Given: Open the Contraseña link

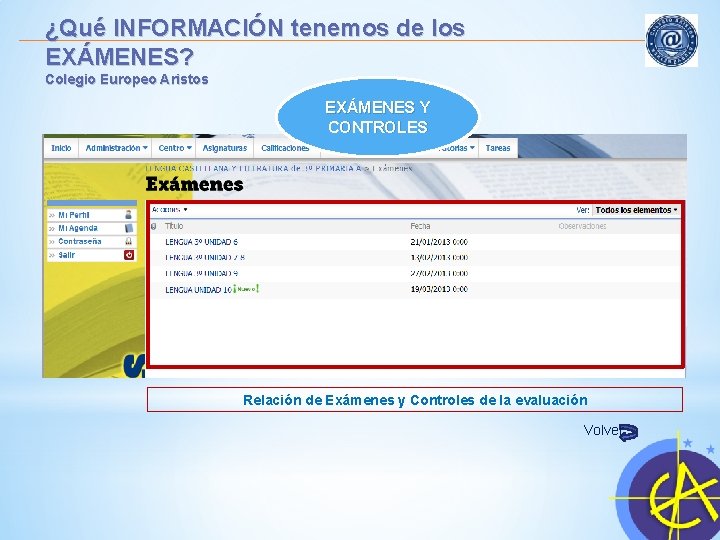Looking at the screenshot, I should (79, 241).
